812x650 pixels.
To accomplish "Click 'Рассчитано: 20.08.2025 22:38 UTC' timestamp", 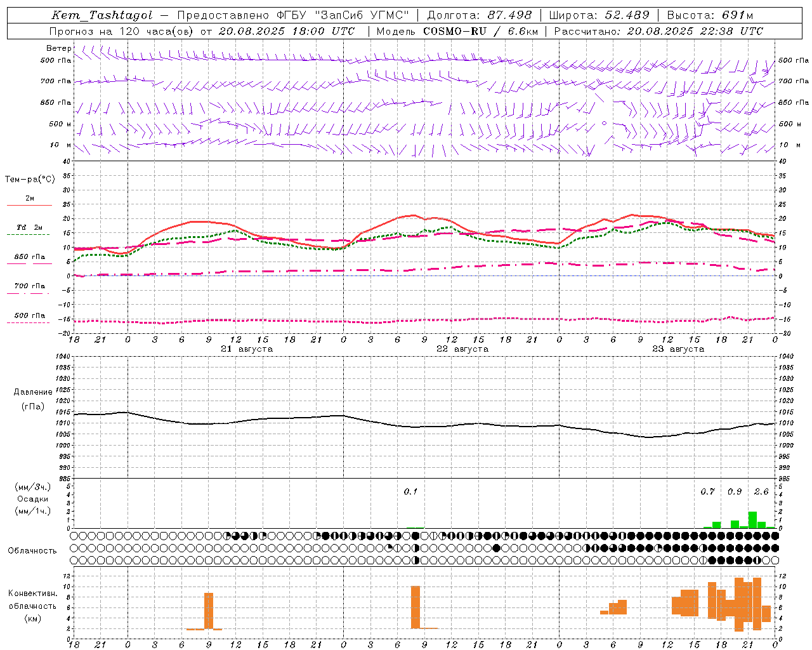I will [658, 31].
